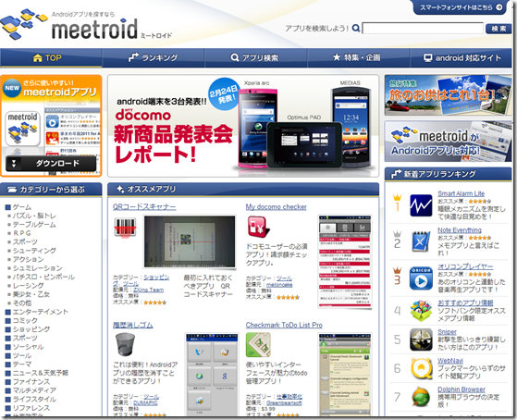
Task: Click the ZXing Team publisher link
Action: 148,290
